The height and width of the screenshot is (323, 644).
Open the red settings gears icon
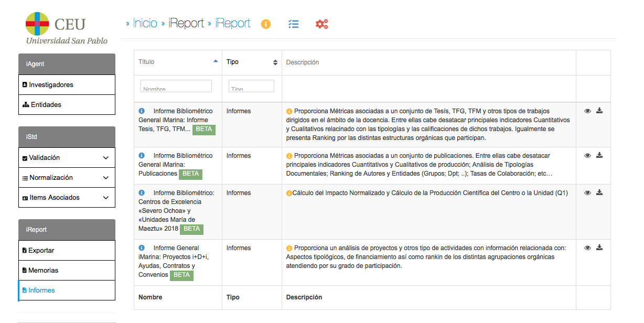click(321, 24)
